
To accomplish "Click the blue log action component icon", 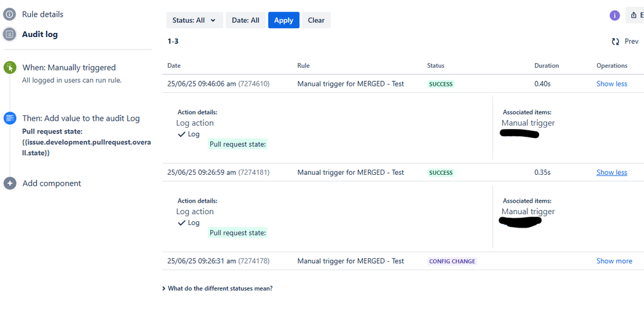I will (x=10, y=118).
